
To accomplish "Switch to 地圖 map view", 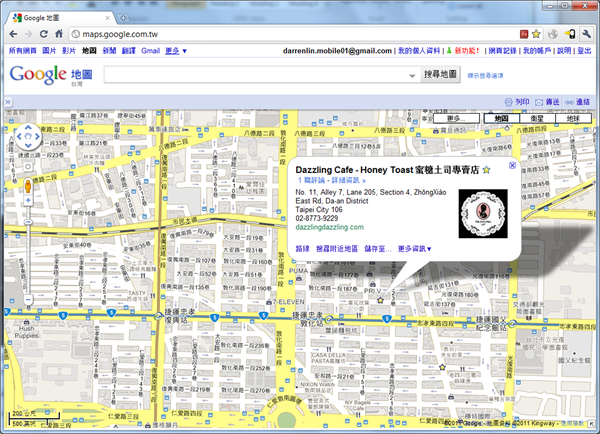I will [x=501, y=119].
